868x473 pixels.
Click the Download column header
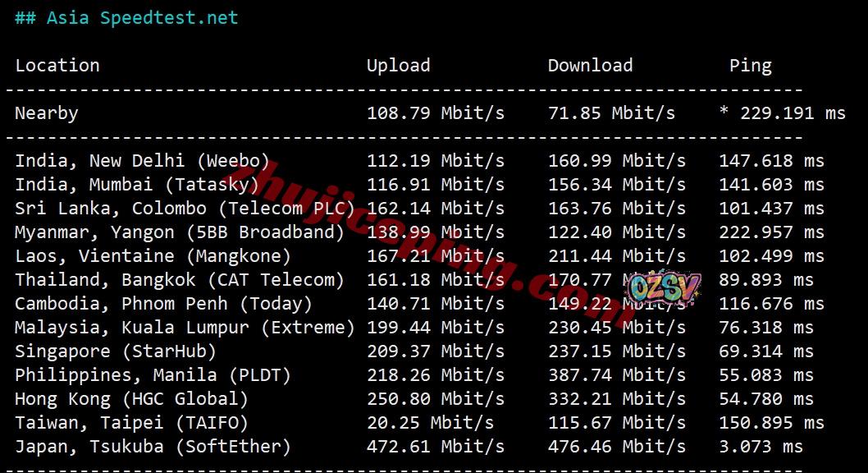[590, 66]
